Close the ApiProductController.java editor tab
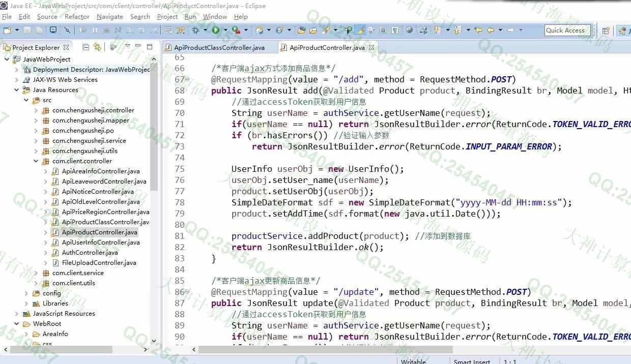 tap(371, 47)
